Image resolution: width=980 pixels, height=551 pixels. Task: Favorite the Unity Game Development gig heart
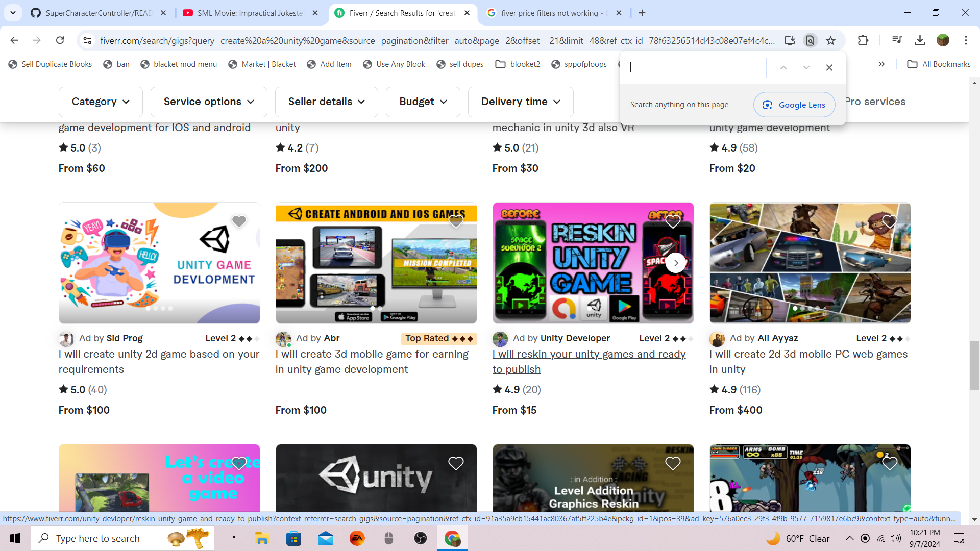(x=239, y=221)
